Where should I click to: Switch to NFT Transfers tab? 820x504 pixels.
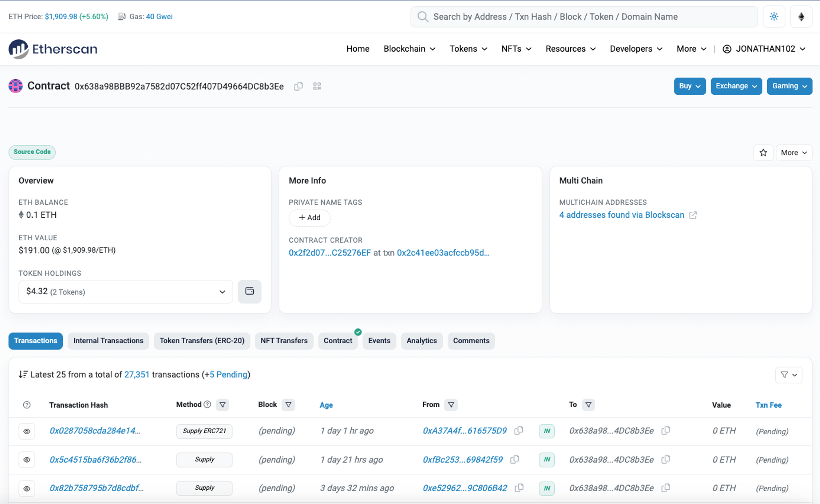[284, 341]
